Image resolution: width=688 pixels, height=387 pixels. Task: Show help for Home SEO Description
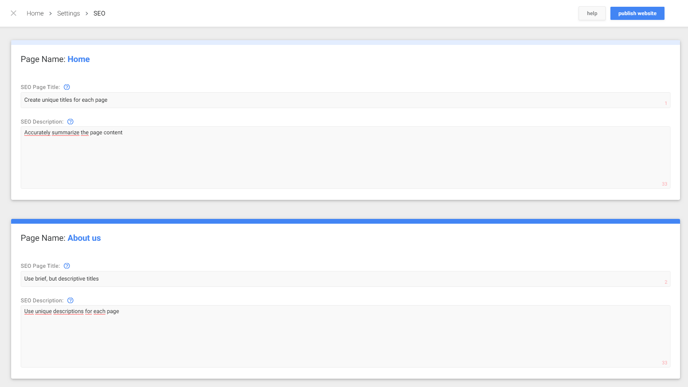click(70, 122)
